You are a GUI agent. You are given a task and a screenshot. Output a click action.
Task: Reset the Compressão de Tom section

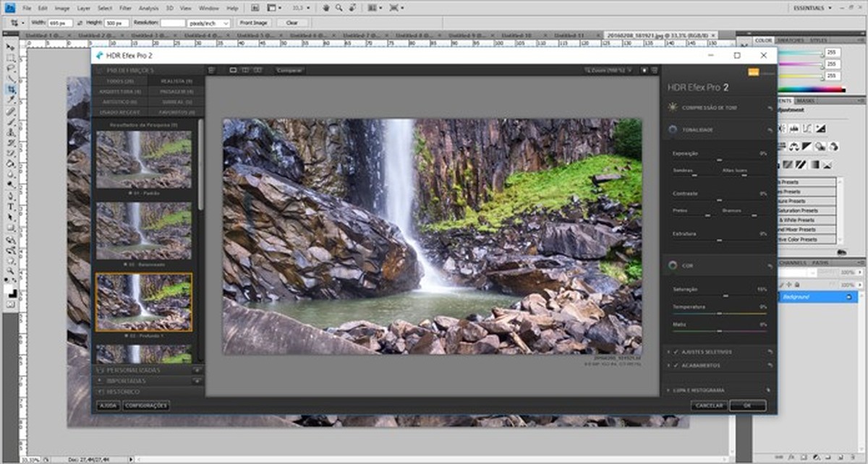pyautogui.click(x=770, y=108)
